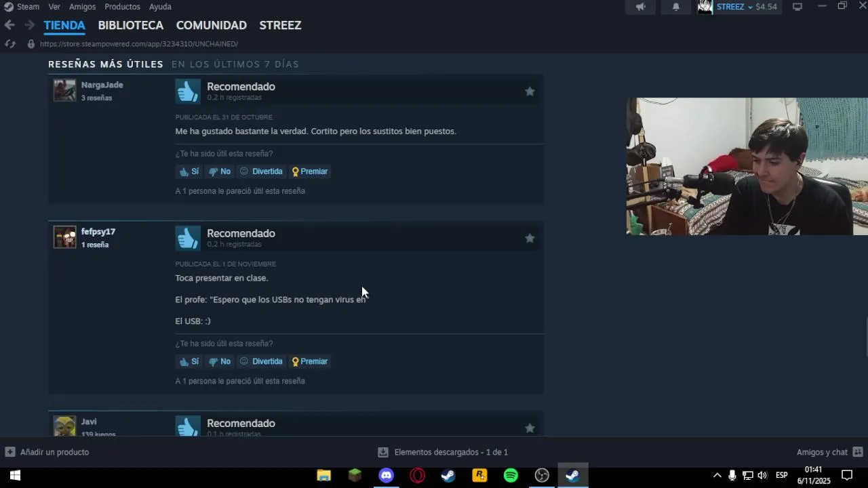
Task: Open the Productos menu
Action: coord(122,7)
